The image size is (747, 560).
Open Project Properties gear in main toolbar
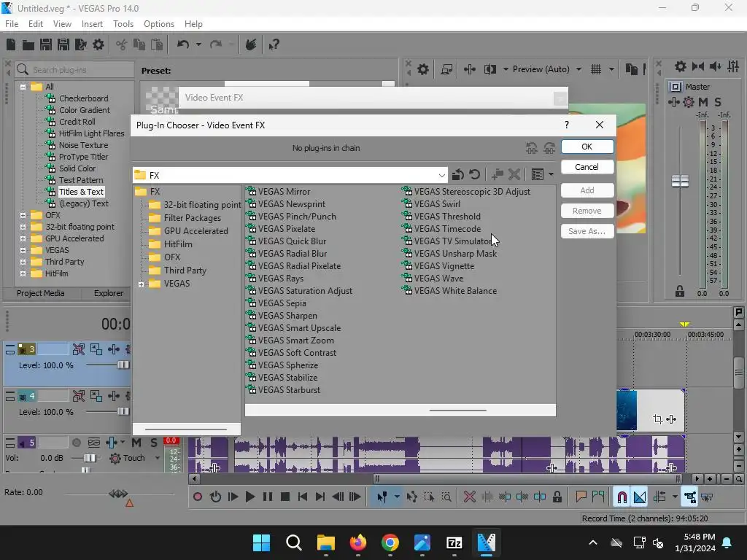click(98, 44)
